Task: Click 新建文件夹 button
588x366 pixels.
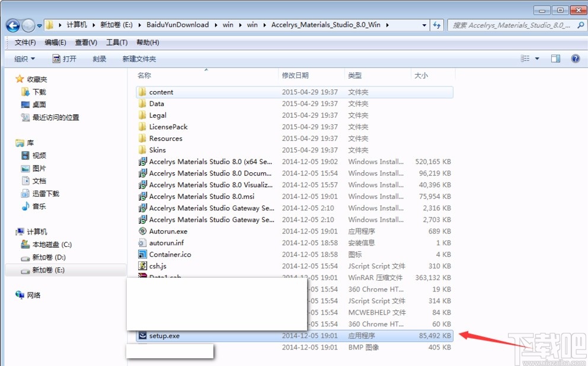Action: click(139, 59)
